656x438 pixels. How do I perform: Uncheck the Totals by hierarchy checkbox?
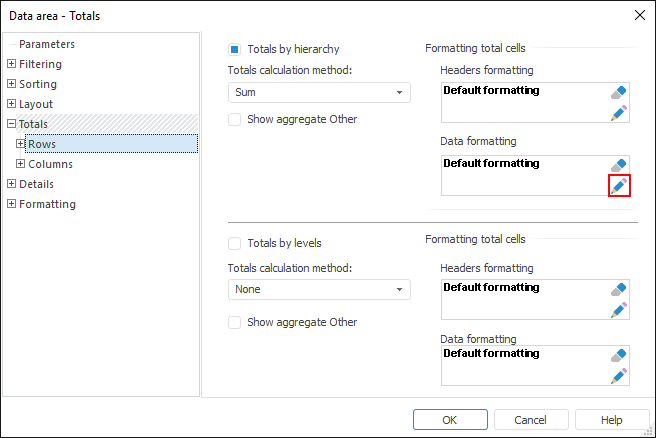(235, 49)
